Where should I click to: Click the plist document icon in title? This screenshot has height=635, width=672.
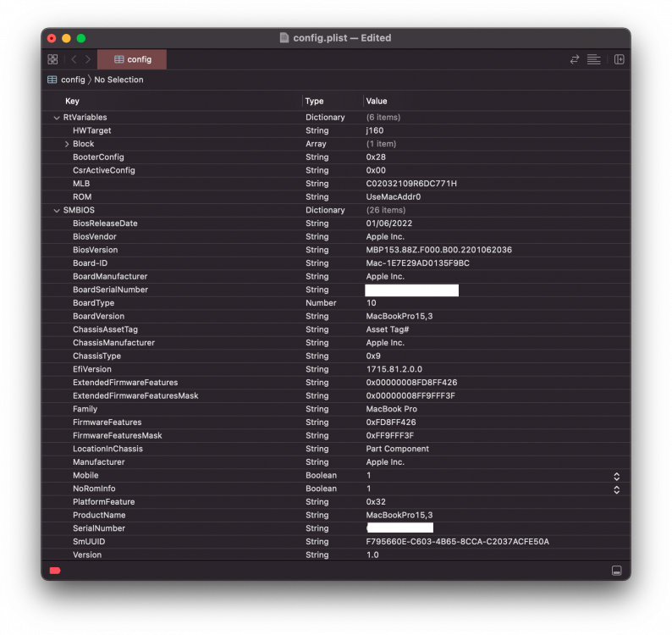284,38
